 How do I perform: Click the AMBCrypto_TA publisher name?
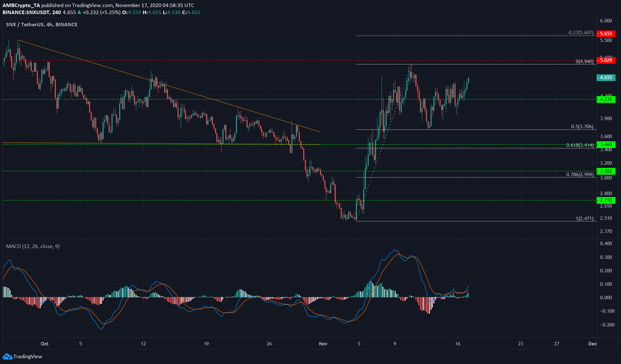21,5
